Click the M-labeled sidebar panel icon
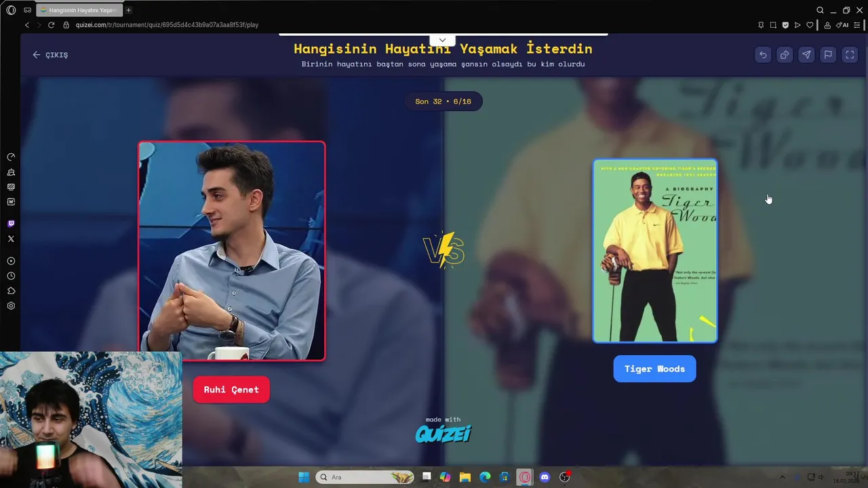The height and width of the screenshot is (488, 868). [x=11, y=202]
